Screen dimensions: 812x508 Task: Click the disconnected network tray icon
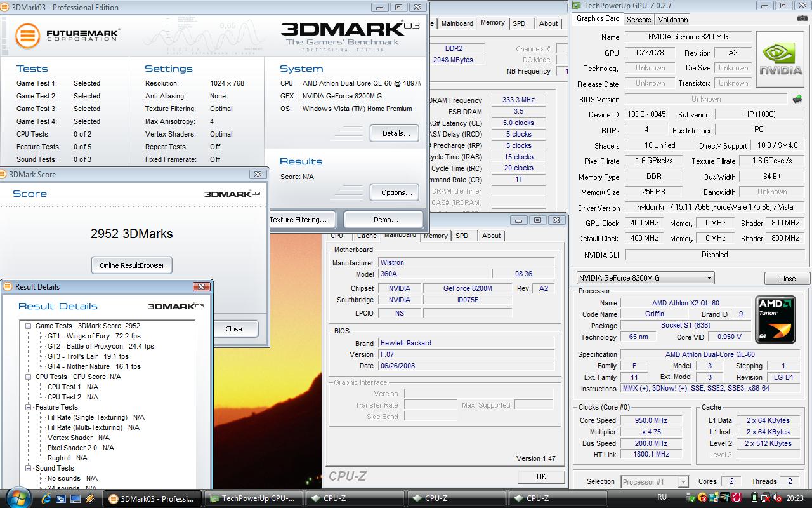coord(765,498)
